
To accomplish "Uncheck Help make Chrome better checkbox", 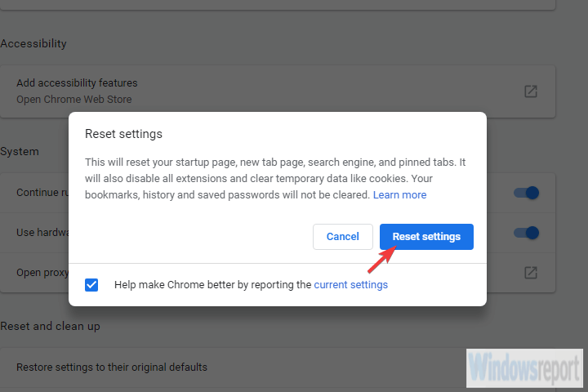I will [91, 285].
